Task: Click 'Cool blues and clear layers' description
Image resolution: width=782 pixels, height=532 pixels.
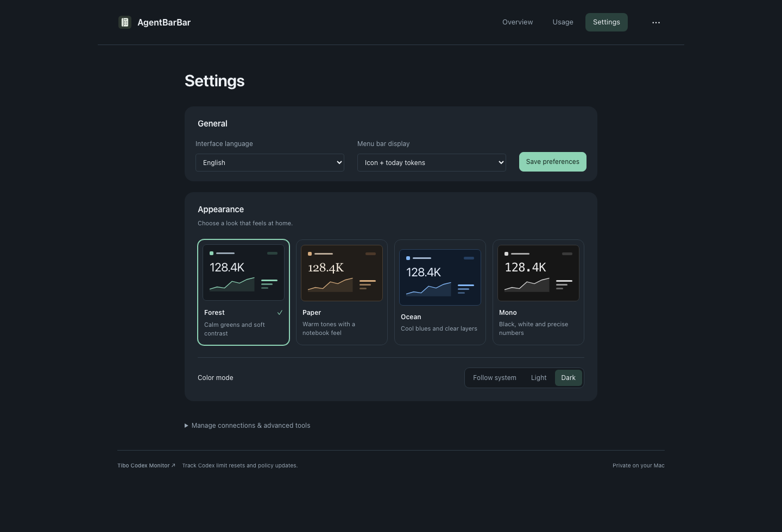Action: tap(439, 328)
